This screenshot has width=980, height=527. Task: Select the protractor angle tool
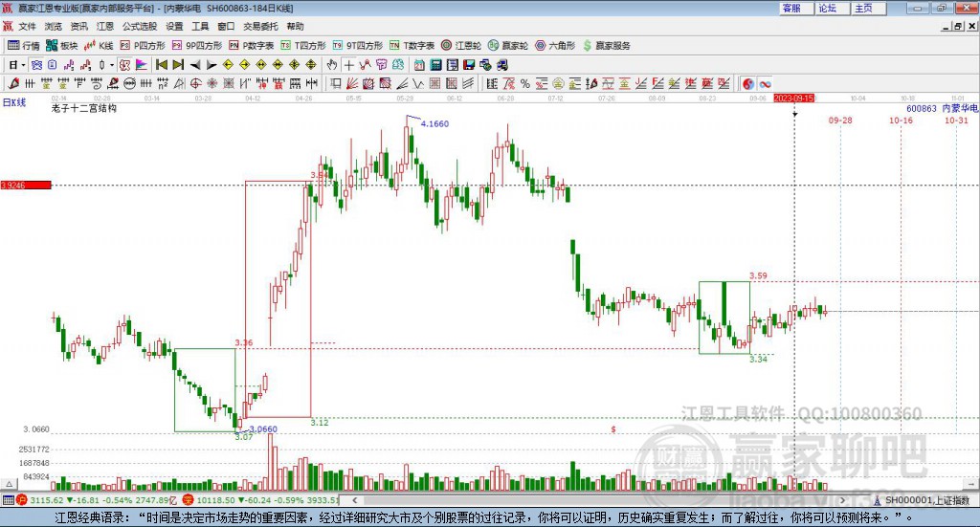179,83
